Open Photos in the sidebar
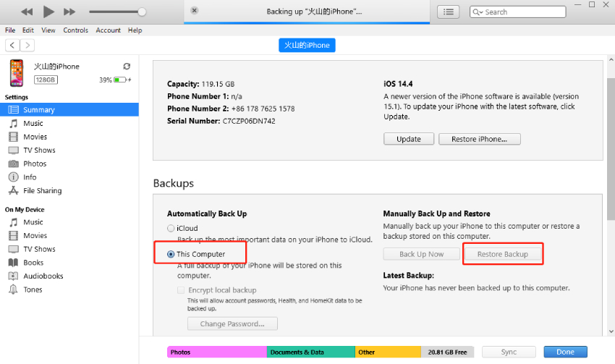615x364 pixels. pos(69,164)
